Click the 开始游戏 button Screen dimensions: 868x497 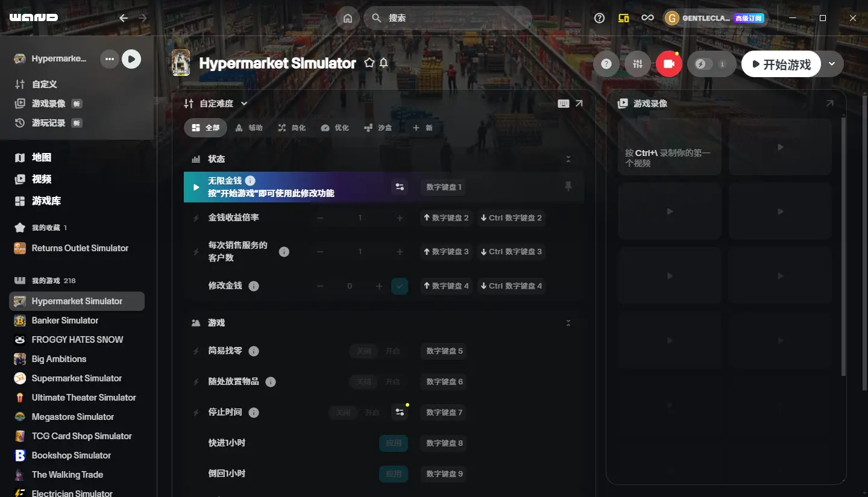[x=781, y=64]
